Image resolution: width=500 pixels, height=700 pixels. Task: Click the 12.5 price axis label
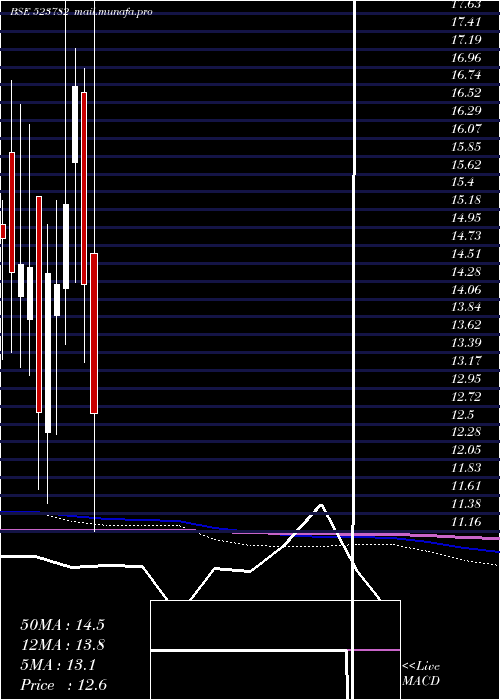pos(462,414)
